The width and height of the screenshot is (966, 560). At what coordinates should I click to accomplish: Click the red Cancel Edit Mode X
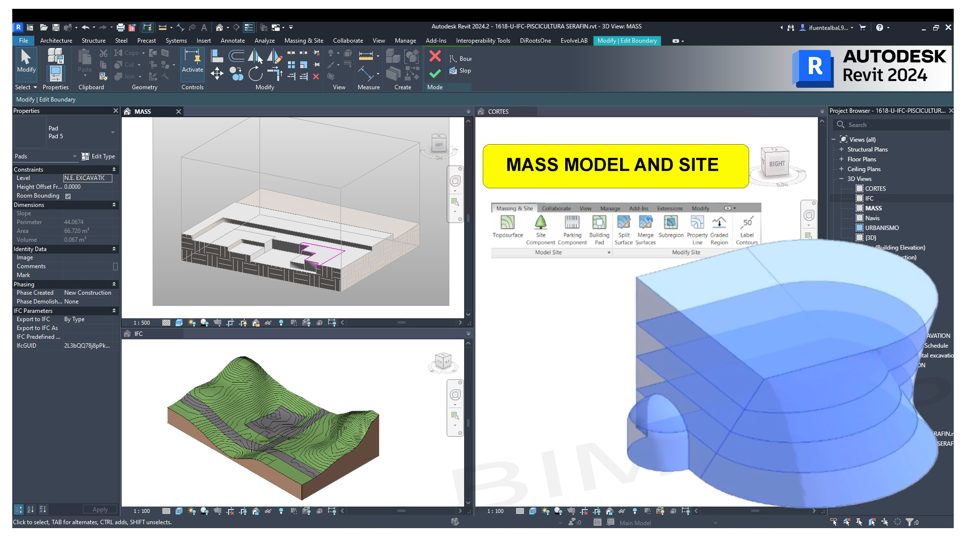435,56
